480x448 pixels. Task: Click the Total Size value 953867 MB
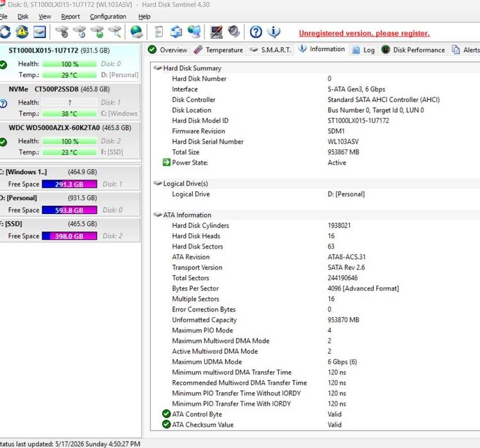343,152
